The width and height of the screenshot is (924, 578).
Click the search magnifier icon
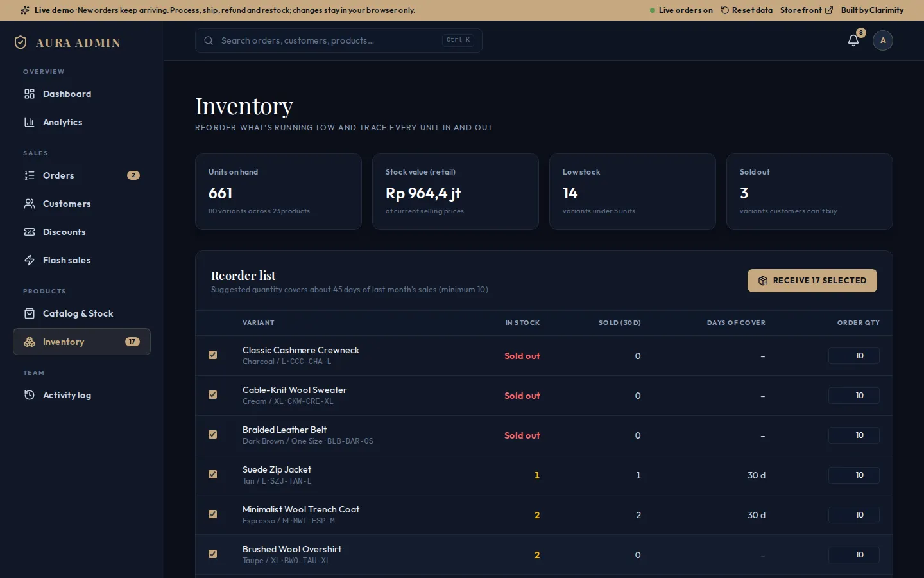click(209, 40)
